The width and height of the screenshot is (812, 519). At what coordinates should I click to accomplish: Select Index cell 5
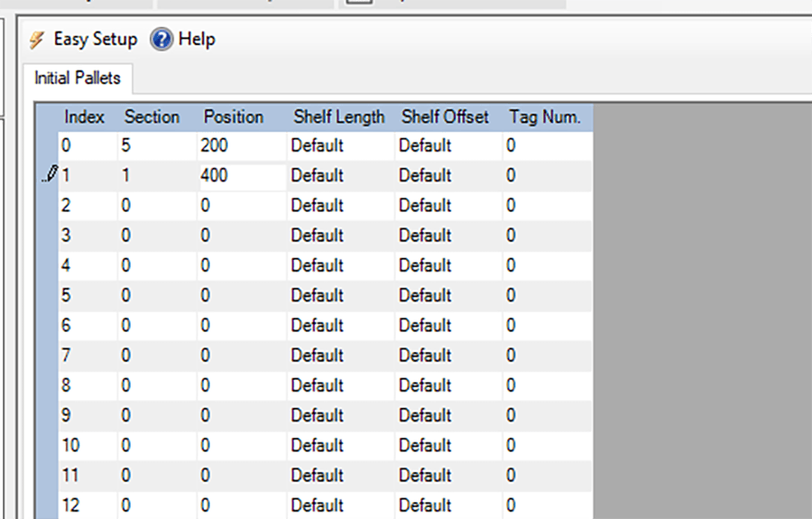click(88, 296)
